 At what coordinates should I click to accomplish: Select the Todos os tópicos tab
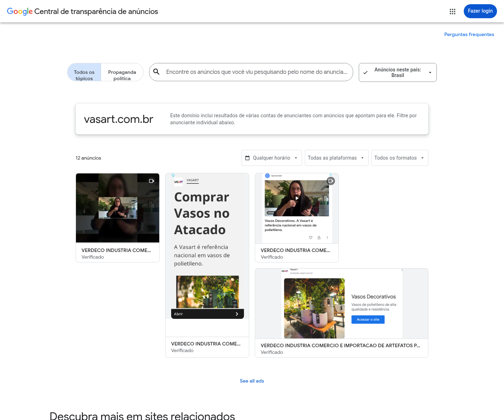point(84,72)
